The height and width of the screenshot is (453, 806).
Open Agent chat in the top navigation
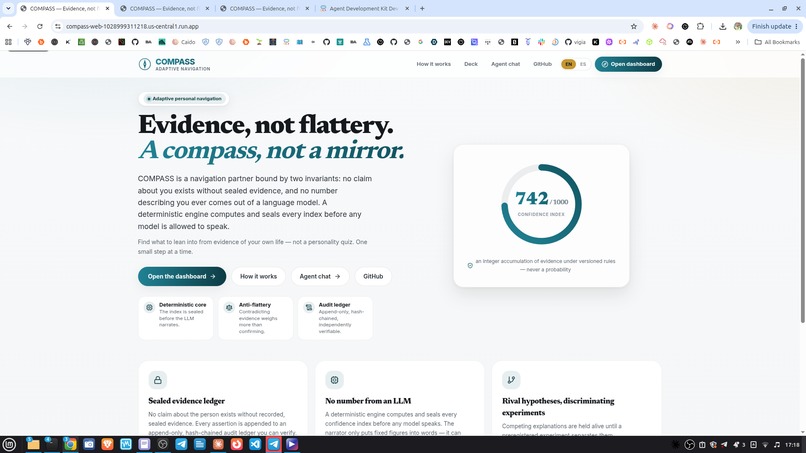pyautogui.click(x=505, y=64)
